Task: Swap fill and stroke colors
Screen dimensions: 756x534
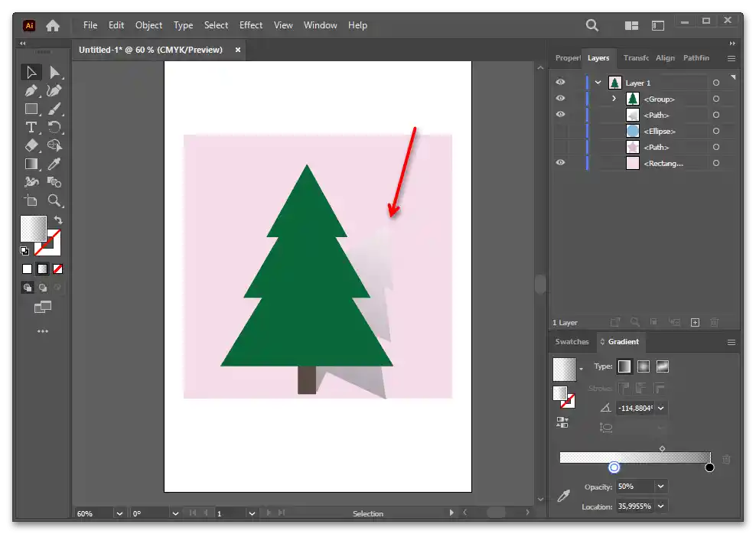Action: 58,220
